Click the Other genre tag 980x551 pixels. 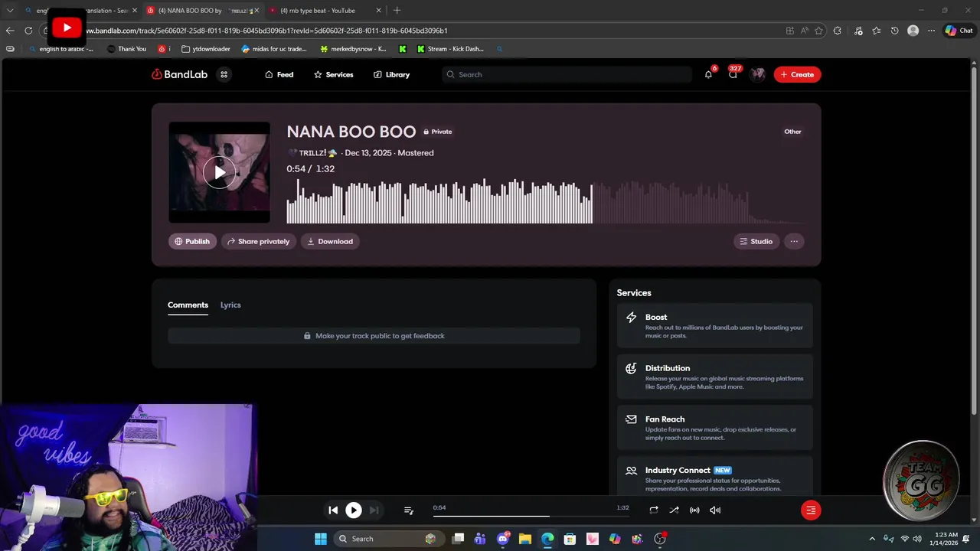792,132
